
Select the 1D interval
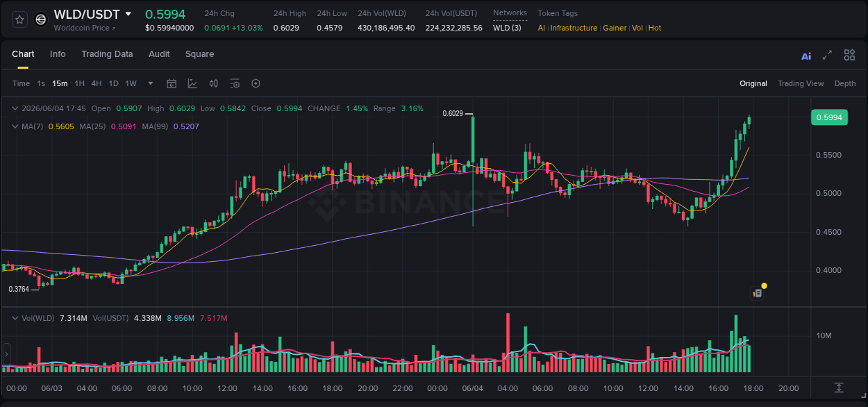tap(113, 83)
